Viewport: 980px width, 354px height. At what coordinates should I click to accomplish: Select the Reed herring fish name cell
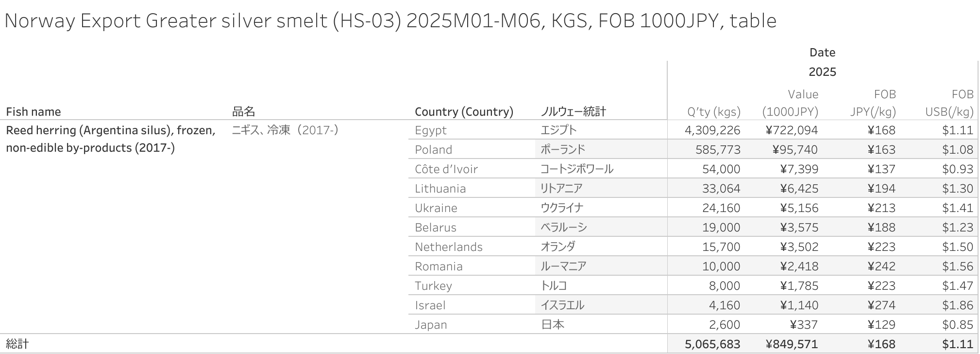pyautogui.click(x=111, y=139)
